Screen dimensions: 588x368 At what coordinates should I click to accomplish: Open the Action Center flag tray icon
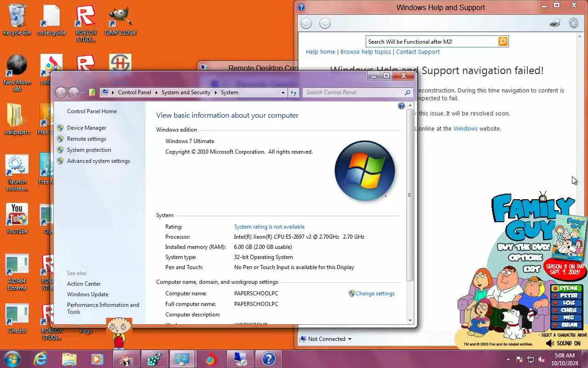point(520,359)
